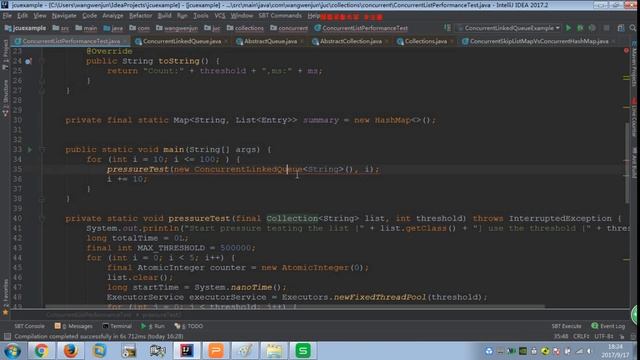This screenshot has width=640, height=360.
Task: Make Project icon beside run configurations
Action: pos(447,28)
